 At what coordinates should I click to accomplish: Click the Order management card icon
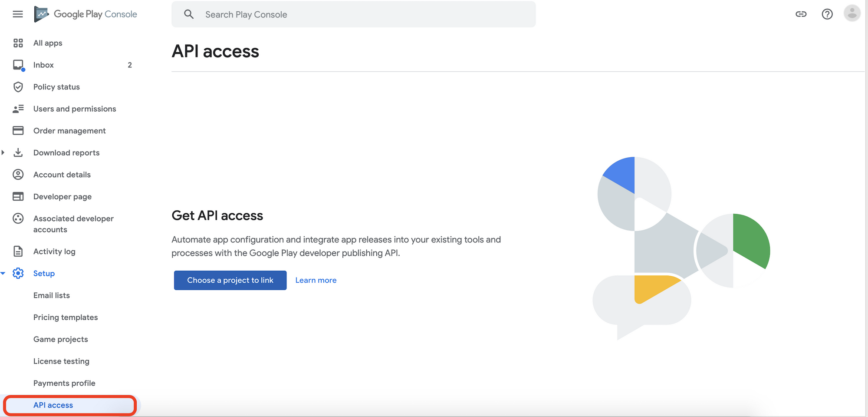point(18,131)
